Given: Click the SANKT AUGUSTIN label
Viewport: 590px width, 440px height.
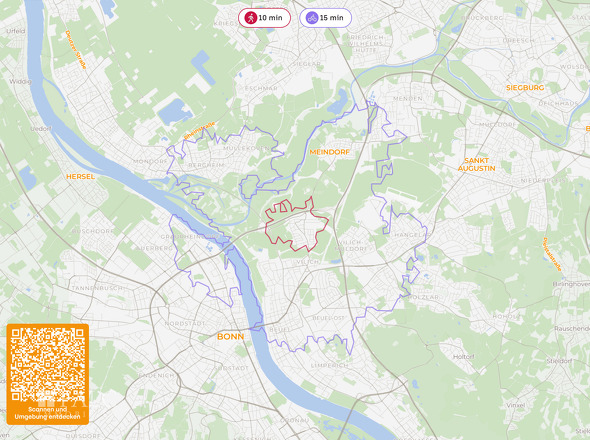Looking at the screenshot, I should click(x=476, y=164).
